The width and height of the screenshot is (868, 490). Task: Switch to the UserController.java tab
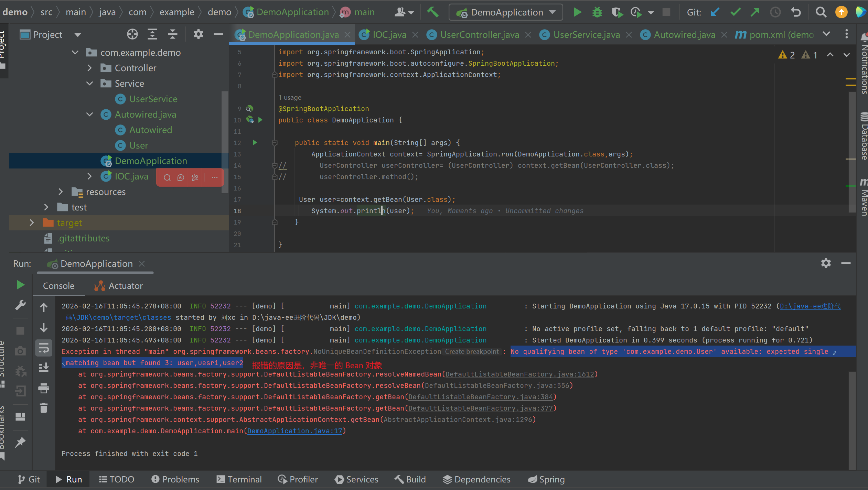click(479, 35)
